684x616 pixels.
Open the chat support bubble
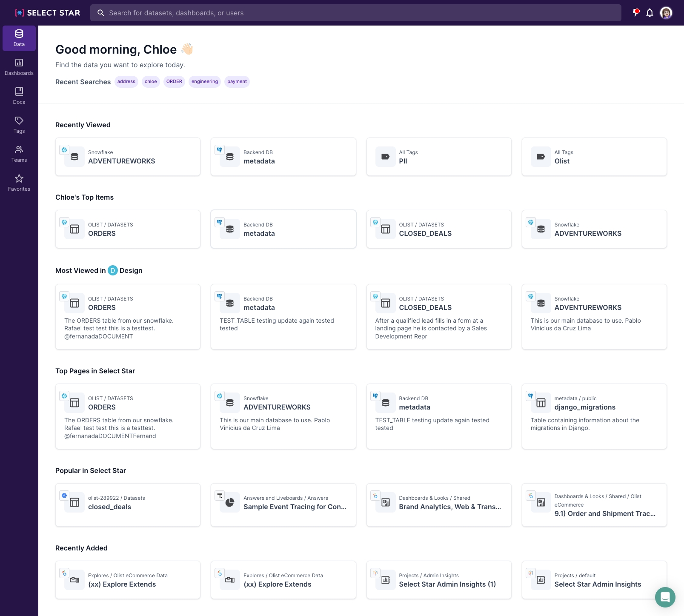coord(665,597)
